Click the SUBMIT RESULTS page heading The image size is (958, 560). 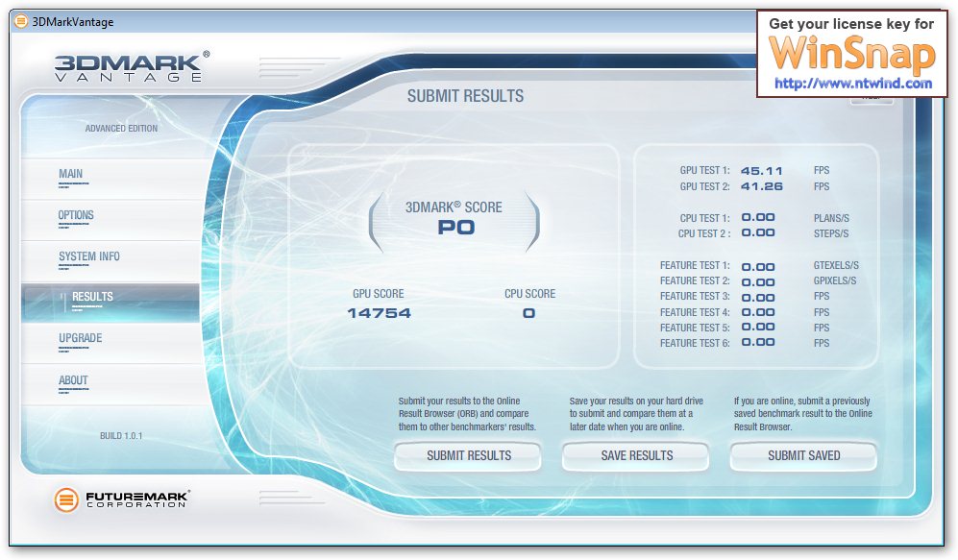pos(466,96)
